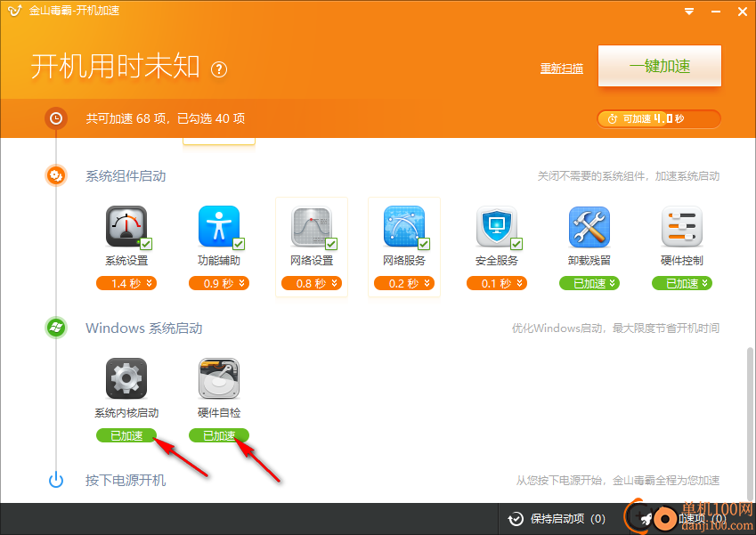Expand the 0.8 秒 dropdown under 网络设置

312,283
